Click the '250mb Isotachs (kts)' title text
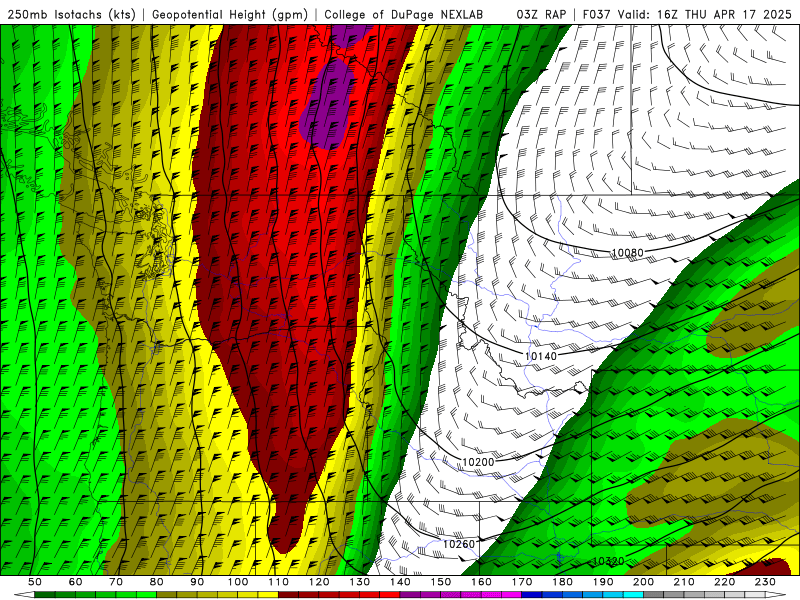800x600 pixels. coord(71,14)
